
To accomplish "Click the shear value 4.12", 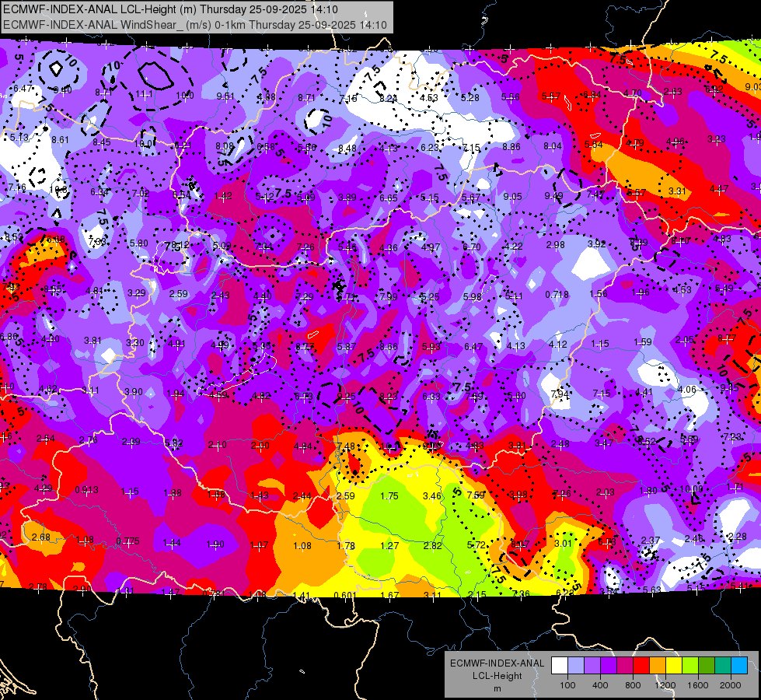I will point(557,345).
